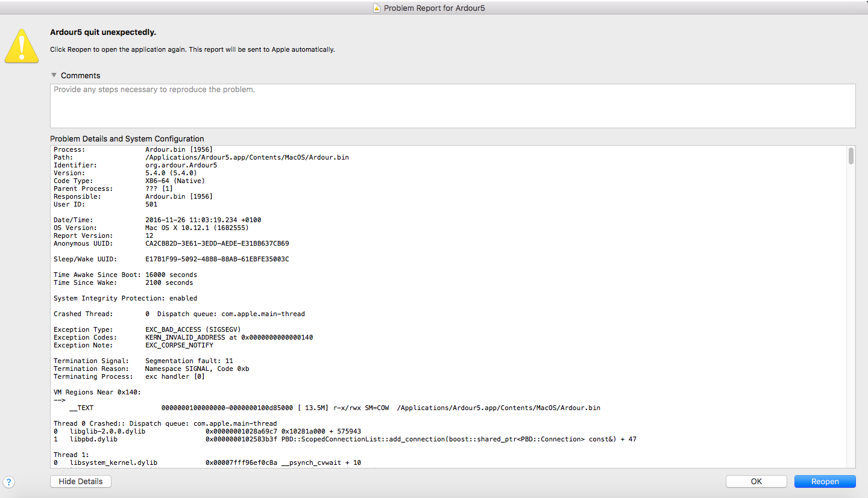Image resolution: width=868 pixels, height=498 pixels.
Task: Click the 'Thread 0 Crashed' stack trace header
Action: pos(165,423)
